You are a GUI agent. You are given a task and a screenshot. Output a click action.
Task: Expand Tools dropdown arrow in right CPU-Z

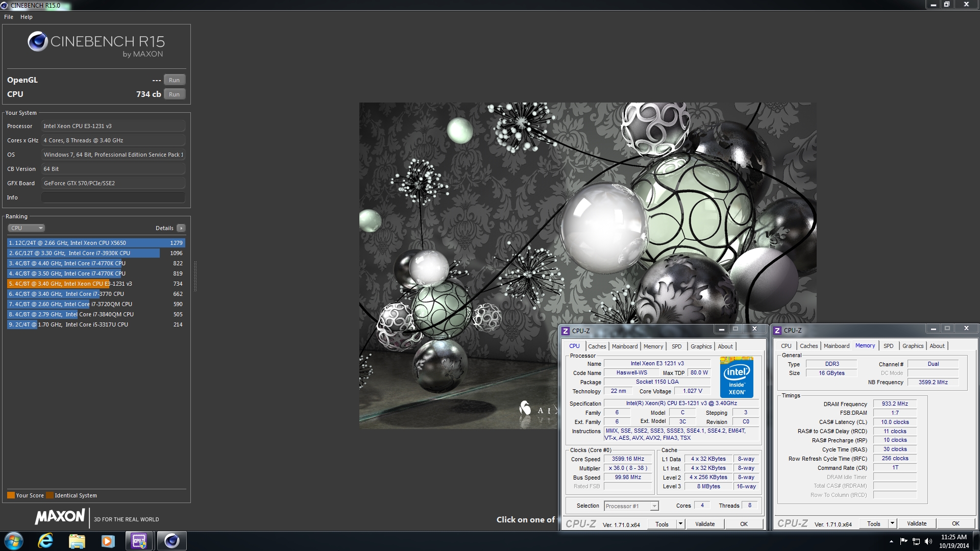[x=892, y=523]
